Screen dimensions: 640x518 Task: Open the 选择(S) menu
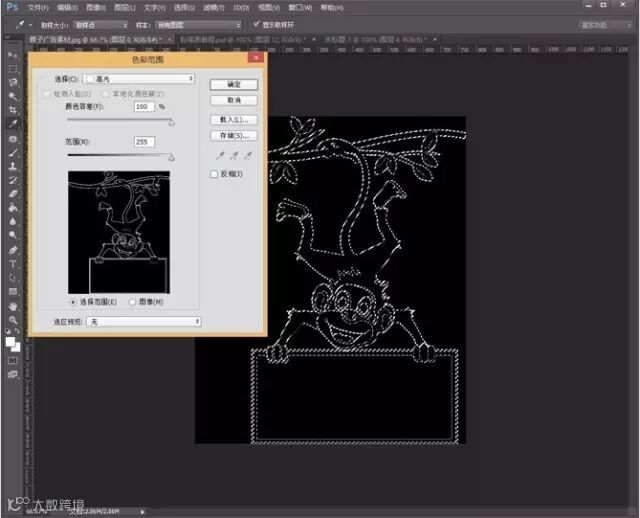[184, 8]
